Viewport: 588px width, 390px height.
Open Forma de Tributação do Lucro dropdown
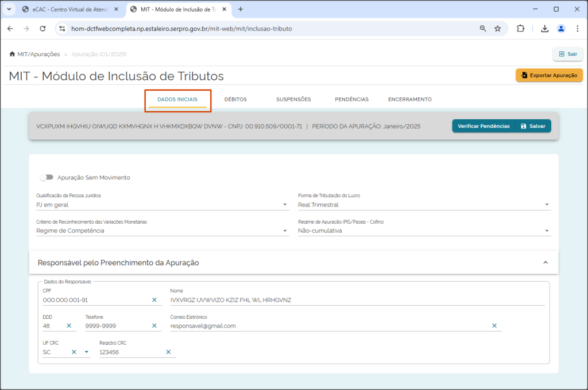pos(424,205)
